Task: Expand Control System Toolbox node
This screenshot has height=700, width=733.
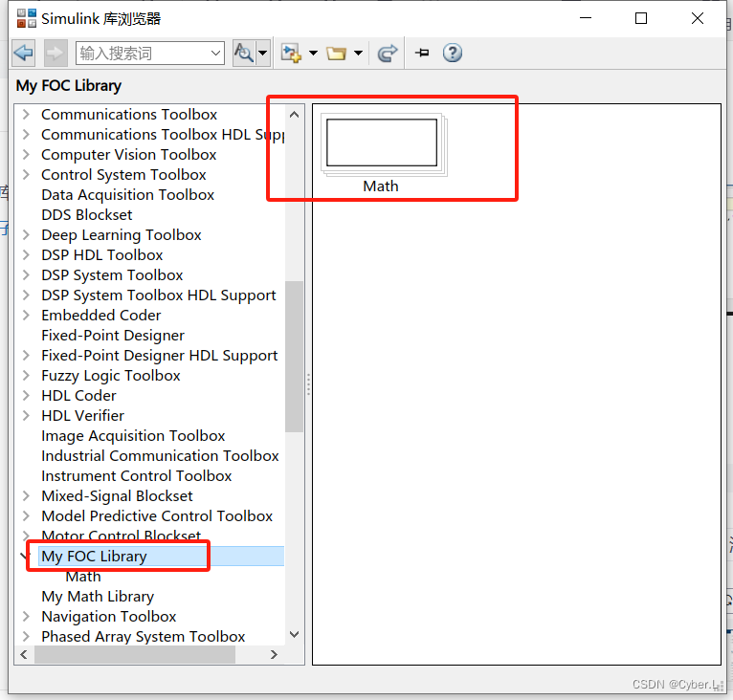Action: pos(26,174)
